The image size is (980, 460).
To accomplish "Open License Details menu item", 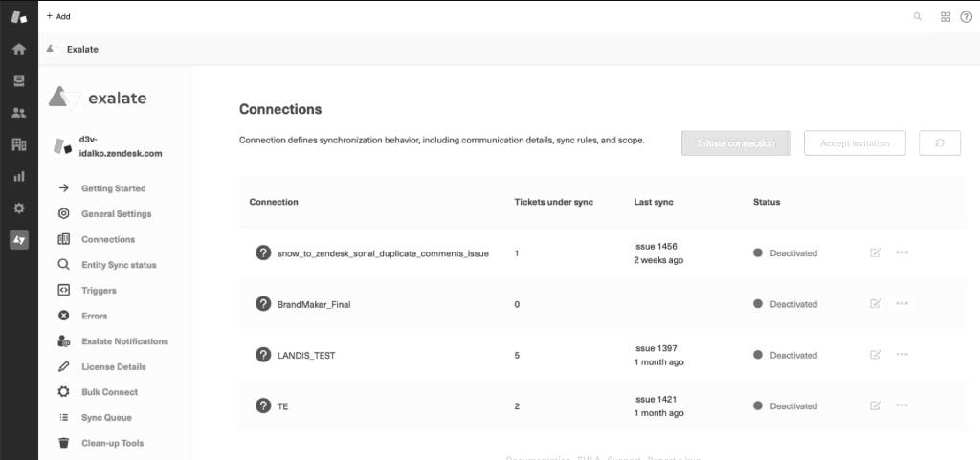I will tap(113, 367).
